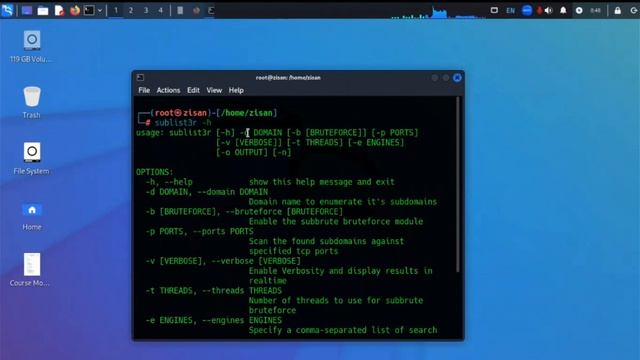Open the terminal View menu
The image size is (640, 360).
point(214,90)
